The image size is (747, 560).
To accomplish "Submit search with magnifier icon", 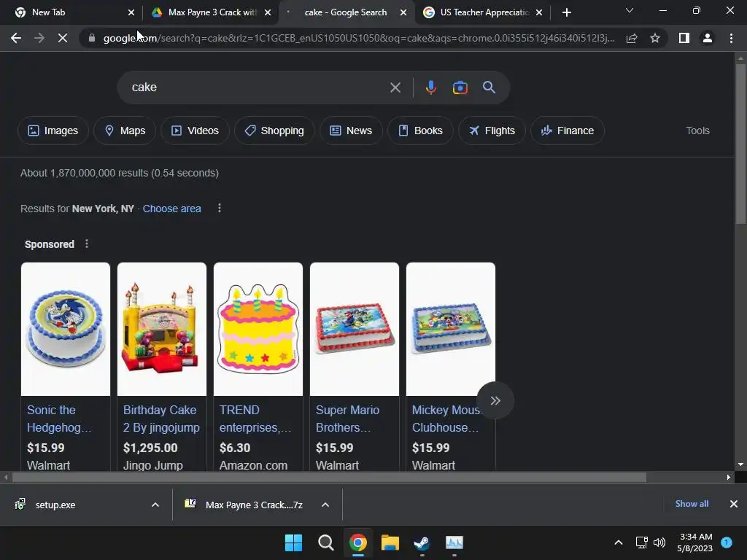I will tap(489, 87).
